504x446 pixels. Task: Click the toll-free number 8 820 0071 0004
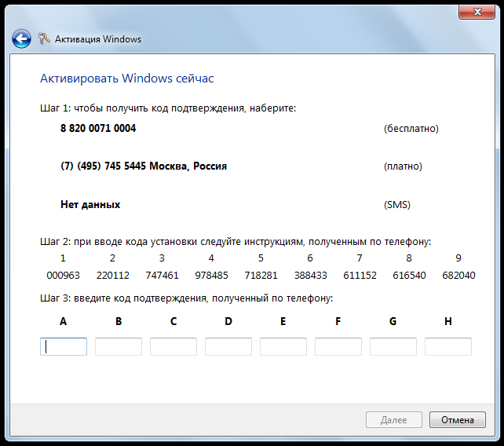pyautogui.click(x=98, y=128)
